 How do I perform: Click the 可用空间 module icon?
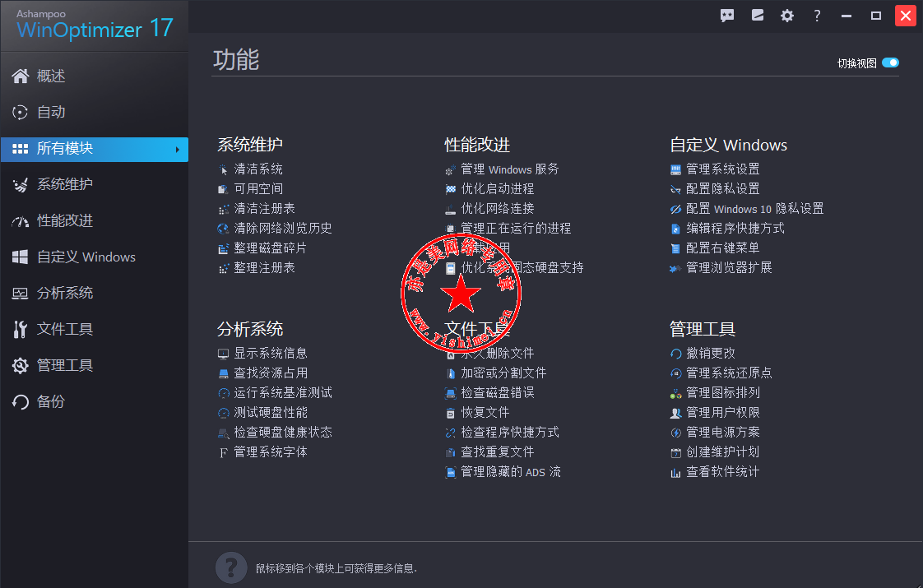tap(223, 189)
